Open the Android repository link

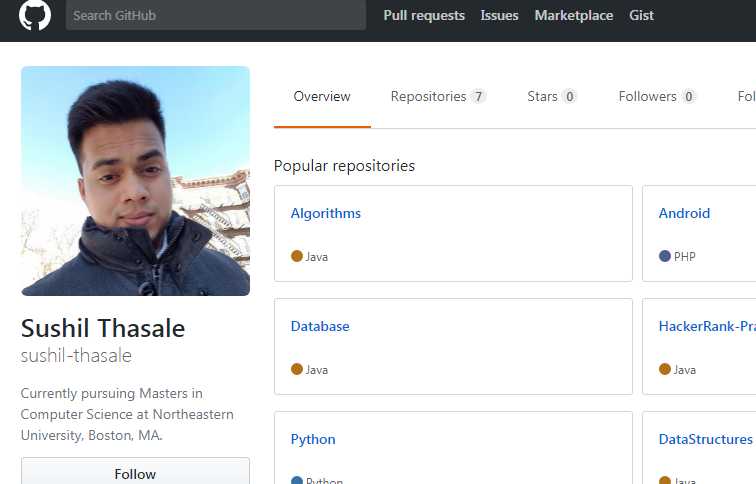(684, 213)
